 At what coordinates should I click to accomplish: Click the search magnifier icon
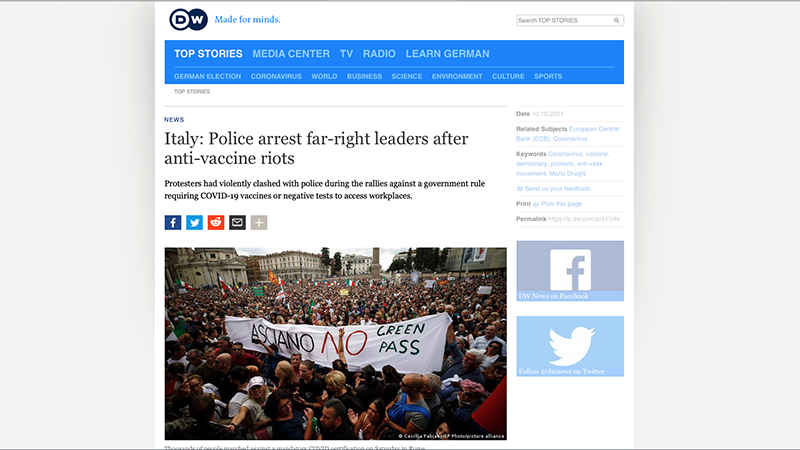616,20
